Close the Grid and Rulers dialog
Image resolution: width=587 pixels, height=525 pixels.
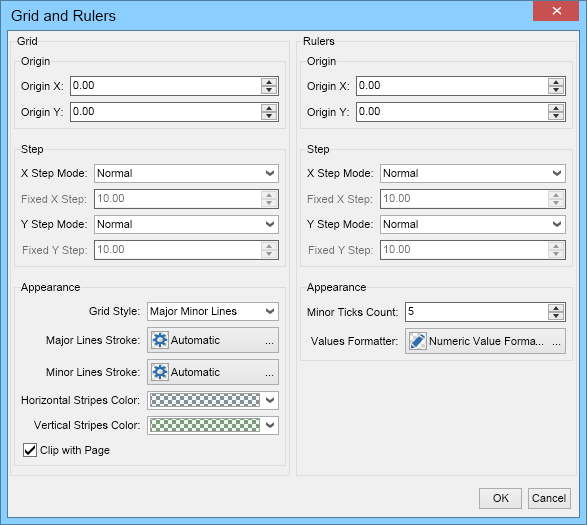pos(556,11)
